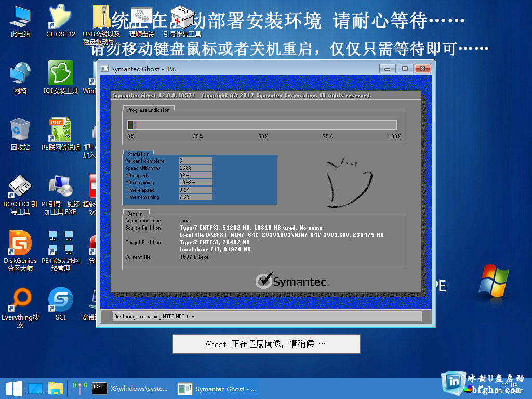This screenshot has height=399, width=532.
Task: Click the Ghost mascot drawing
Action: click(350, 182)
